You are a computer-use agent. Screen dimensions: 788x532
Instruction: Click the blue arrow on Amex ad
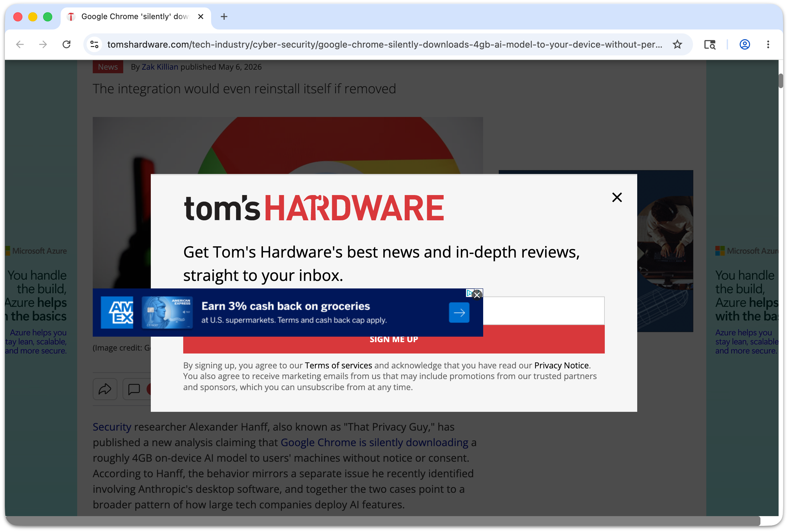pos(459,312)
